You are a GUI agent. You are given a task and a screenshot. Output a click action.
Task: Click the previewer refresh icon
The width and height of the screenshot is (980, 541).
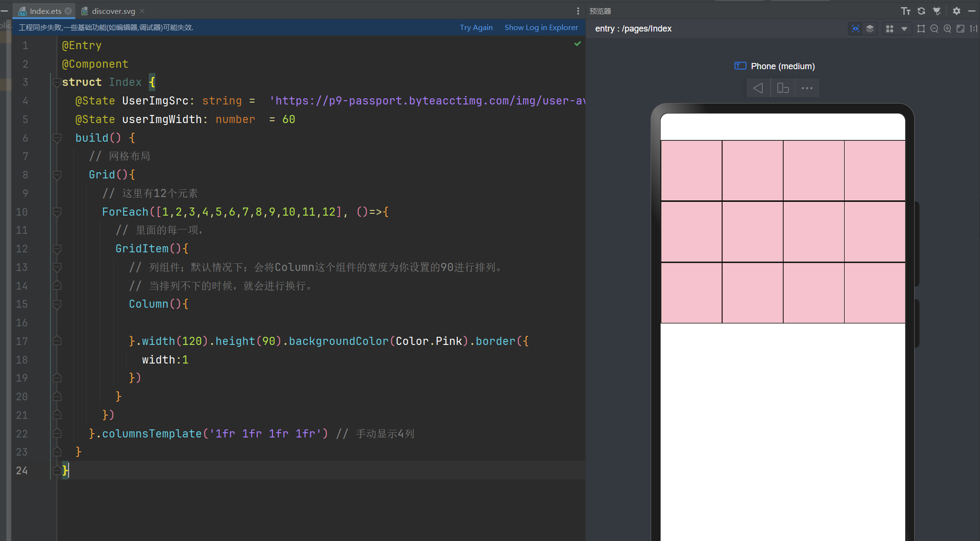[x=921, y=11]
